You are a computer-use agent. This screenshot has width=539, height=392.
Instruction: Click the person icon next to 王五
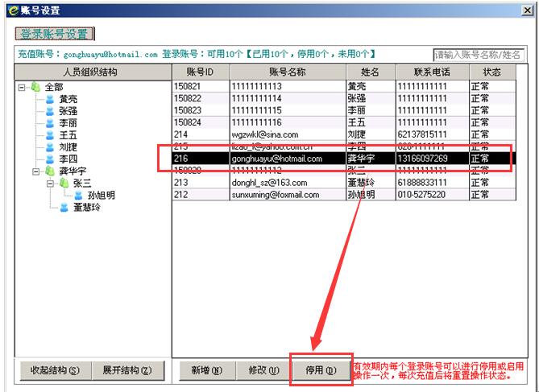(50, 135)
